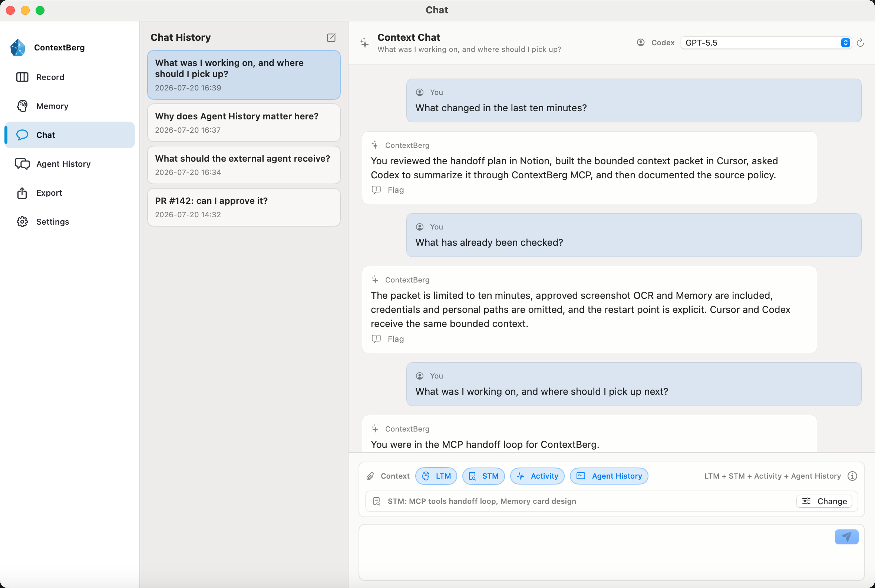Flag the packet limited to ten minutes answer
The image size is (875, 588).
[x=388, y=339]
